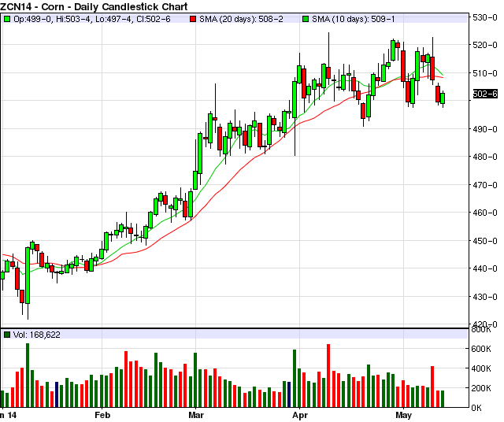The image size is (504, 422).
Task: Click the tall green January candle from 427 to 447
Action: [28, 276]
